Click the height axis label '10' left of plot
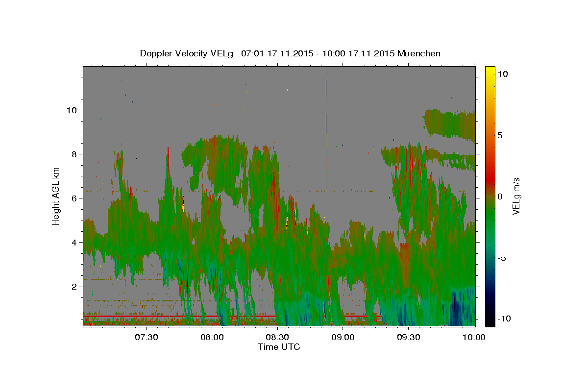Image resolution: width=588 pixels, height=392 pixels. (x=72, y=110)
